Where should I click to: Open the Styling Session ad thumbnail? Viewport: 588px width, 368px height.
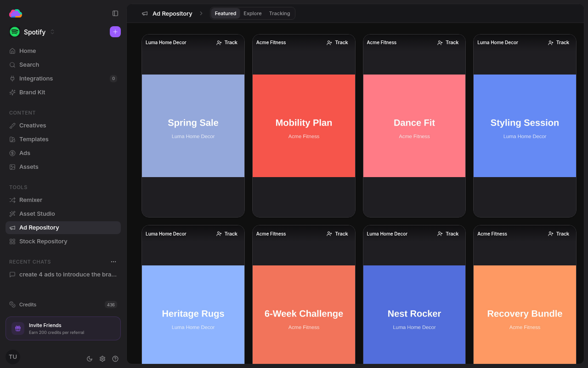tap(525, 126)
